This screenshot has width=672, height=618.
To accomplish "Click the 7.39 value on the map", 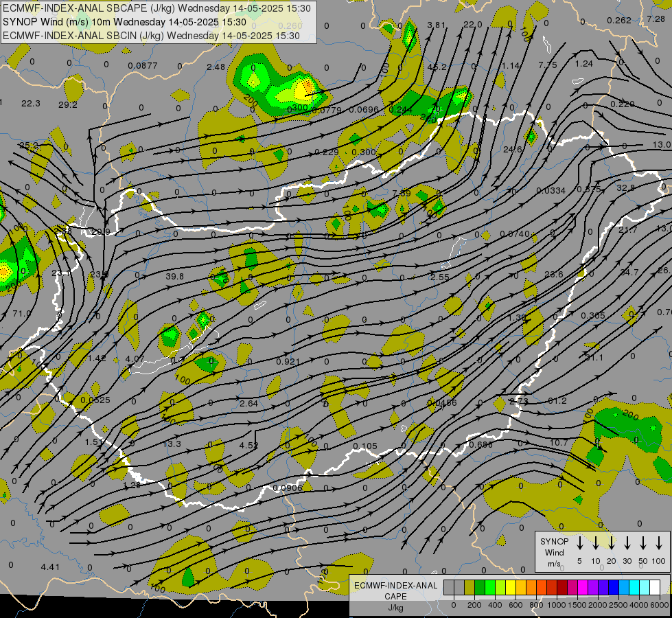I will click(x=402, y=193).
